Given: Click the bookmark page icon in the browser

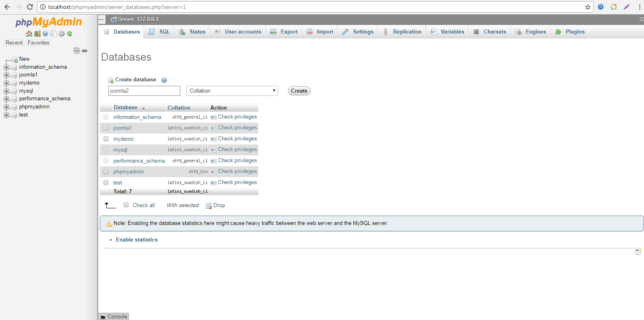Looking at the screenshot, I should coord(588,7).
